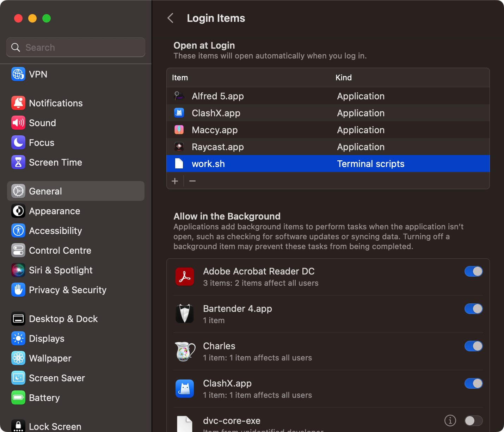Select work.sh Terminal scripts kind cell
This screenshot has width=504, height=432.
point(371,164)
